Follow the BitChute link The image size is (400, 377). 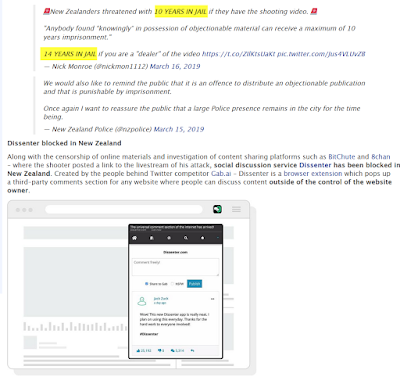342,157
